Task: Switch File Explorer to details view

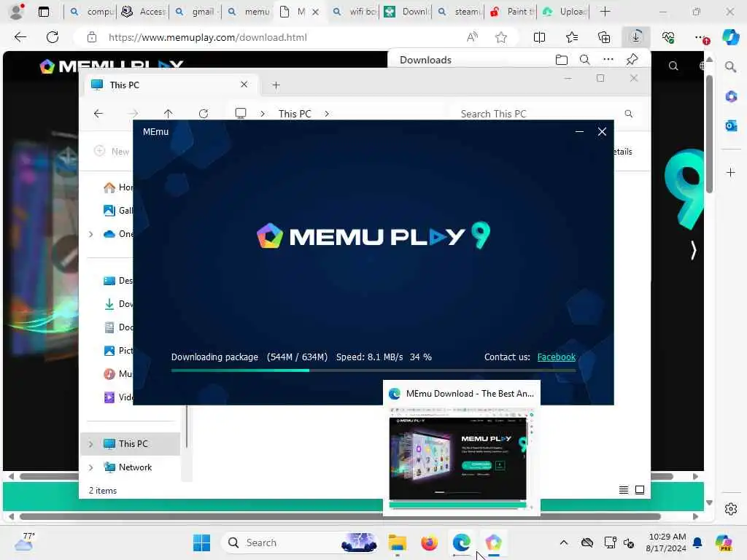Action: click(x=624, y=490)
